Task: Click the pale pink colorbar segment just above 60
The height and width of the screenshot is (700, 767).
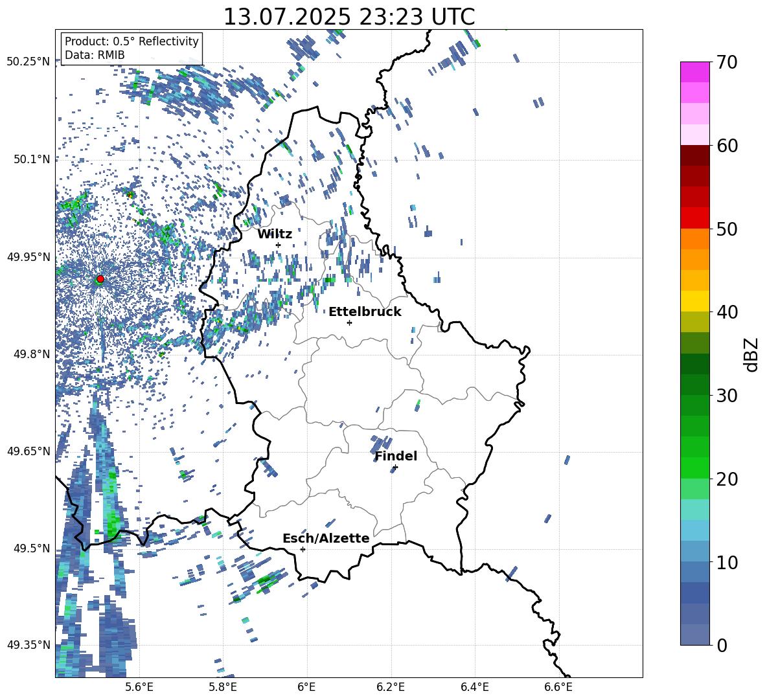Action: [694, 135]
